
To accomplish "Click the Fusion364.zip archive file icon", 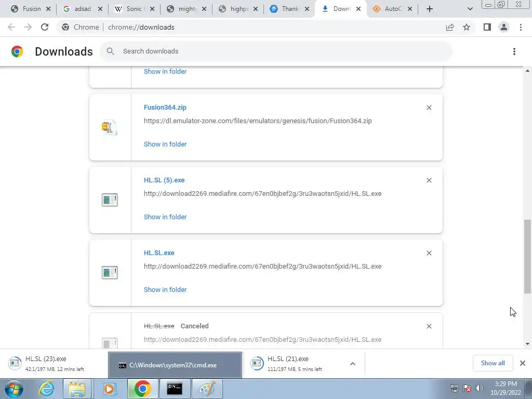I will pos(110,127).
